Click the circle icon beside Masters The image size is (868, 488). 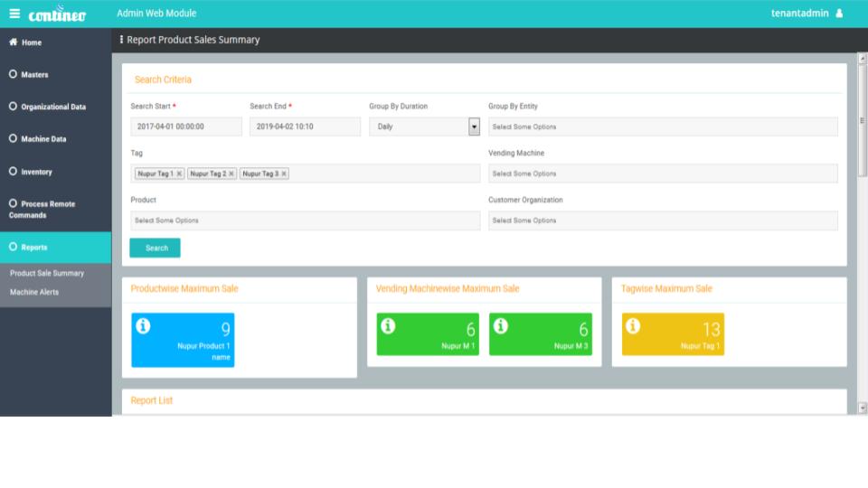pos(13,74)
